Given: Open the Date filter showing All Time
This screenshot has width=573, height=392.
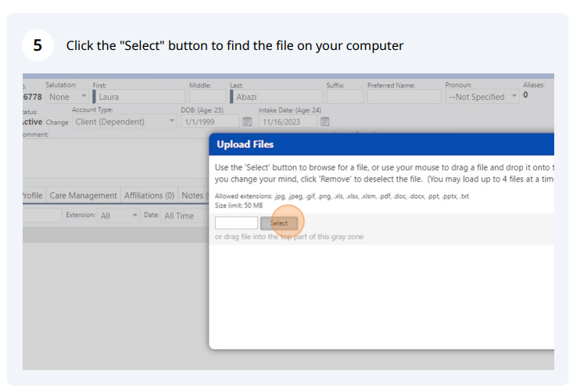Looking at the screenshot, I should [x=184, y=216].
